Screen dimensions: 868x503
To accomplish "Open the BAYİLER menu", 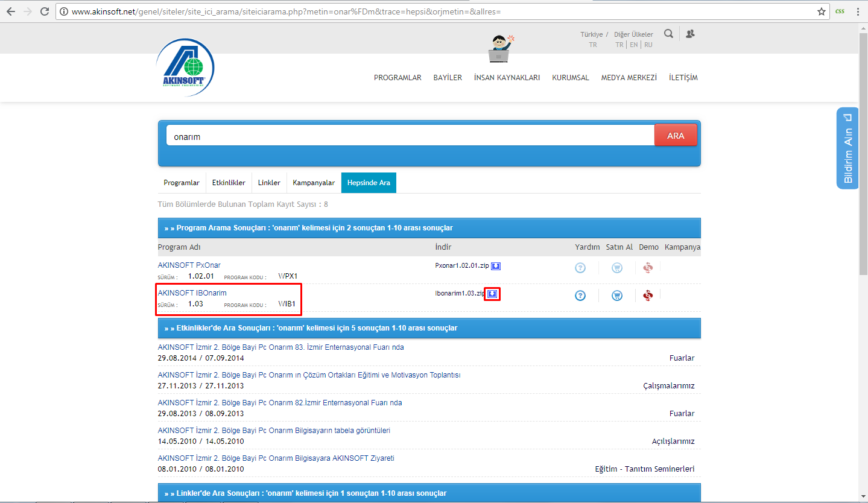I will (x=448, y=78).
